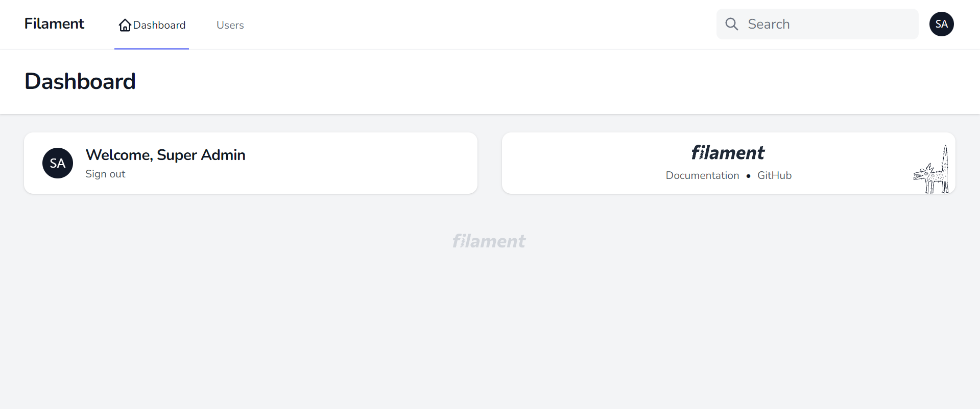Switch to the Dashboard tab
The width and height of the screenshot is (980, 409).
click(x=159, y=25)
